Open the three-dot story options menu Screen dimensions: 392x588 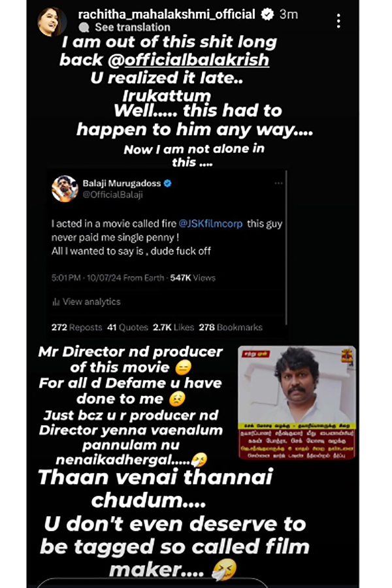pyautogui.click(x=338, y=21)
